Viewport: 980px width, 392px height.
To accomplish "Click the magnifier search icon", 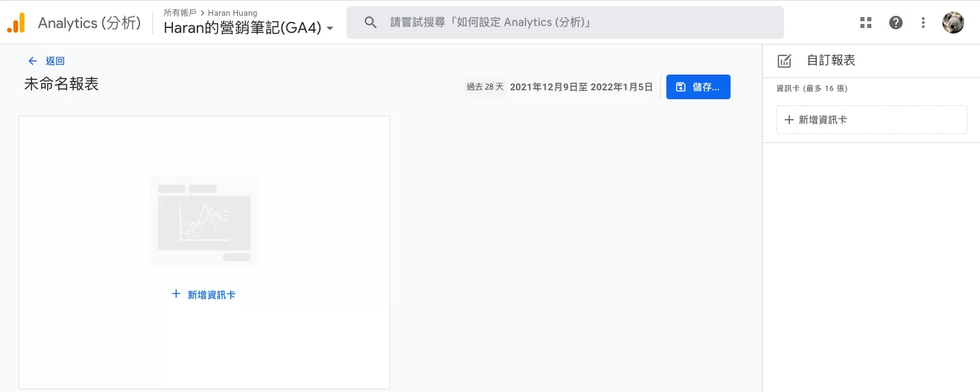I will tap(370, 23).
